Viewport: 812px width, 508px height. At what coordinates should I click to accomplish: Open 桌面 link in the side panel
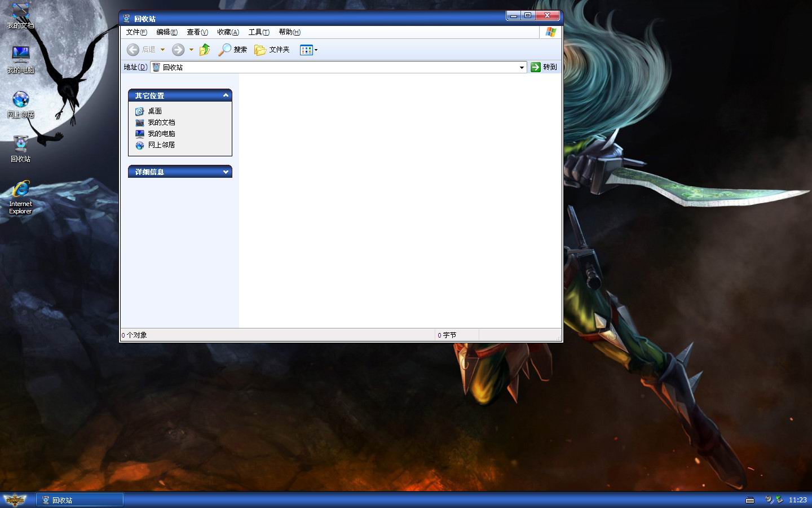pos(155,111)
